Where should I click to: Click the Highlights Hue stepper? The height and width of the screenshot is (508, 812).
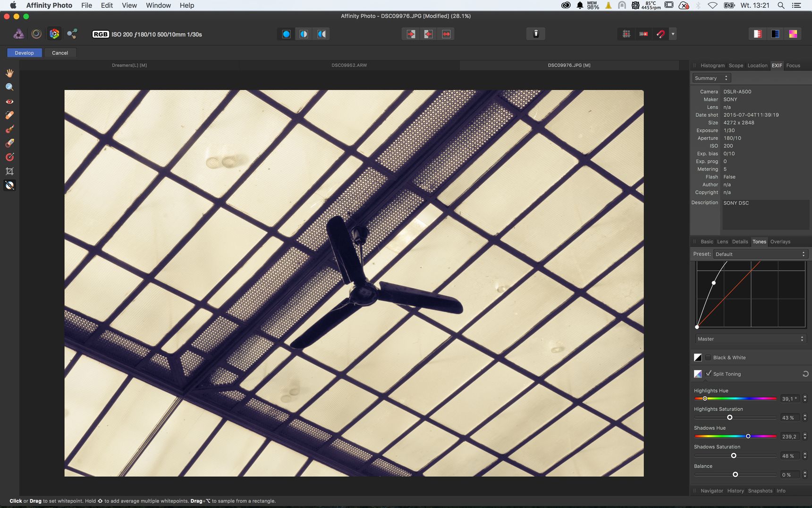(805, 398)
